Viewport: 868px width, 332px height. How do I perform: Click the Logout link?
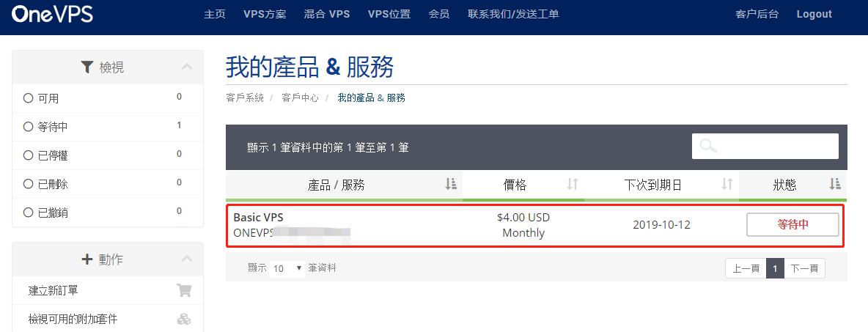click(x=814, y=14)
